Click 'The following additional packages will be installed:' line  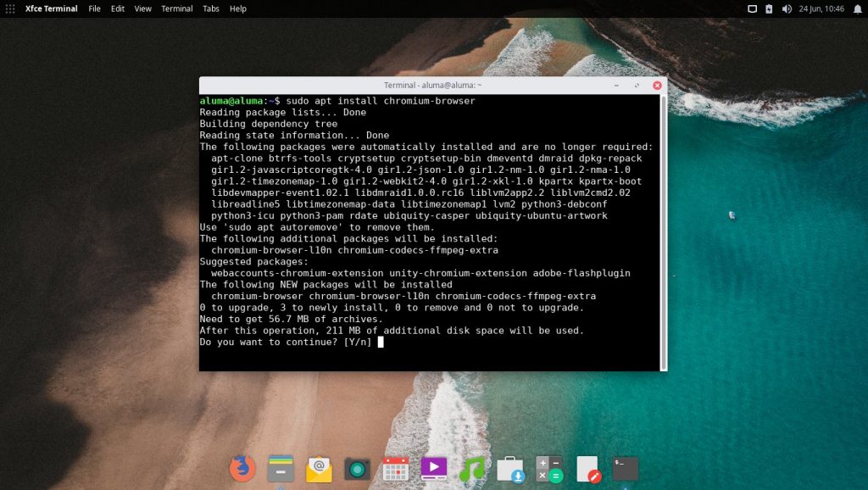348,238
